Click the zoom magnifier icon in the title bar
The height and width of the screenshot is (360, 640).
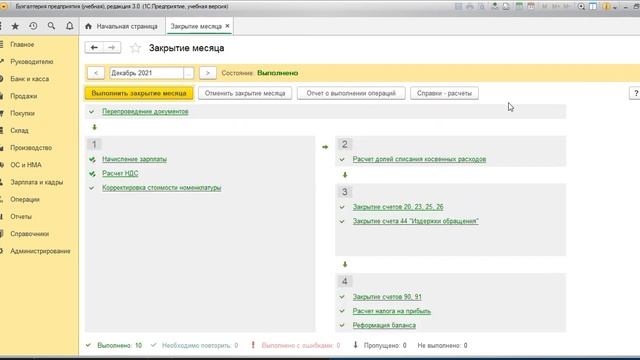(x=581, y=7)
